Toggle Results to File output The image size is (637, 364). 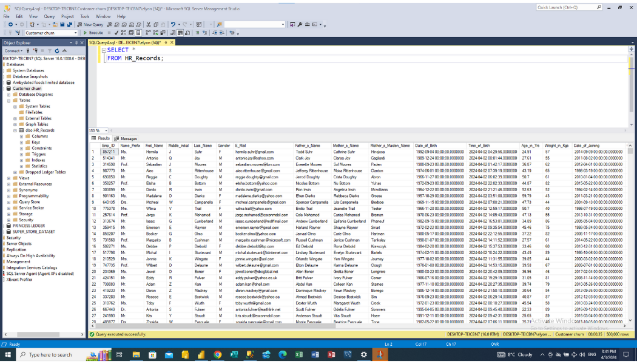coord(187,32)
